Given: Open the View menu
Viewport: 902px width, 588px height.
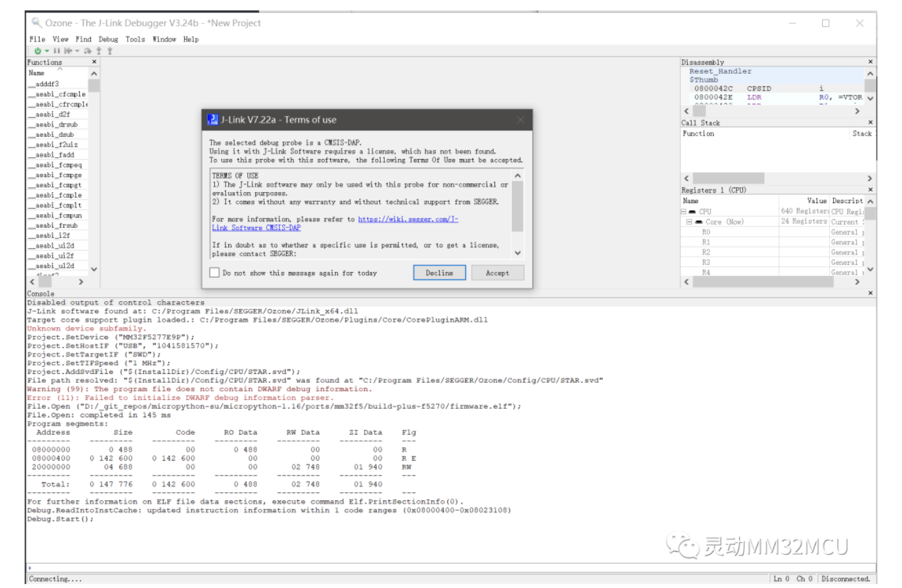Looking at the screenshot, I should click(60, 39).
